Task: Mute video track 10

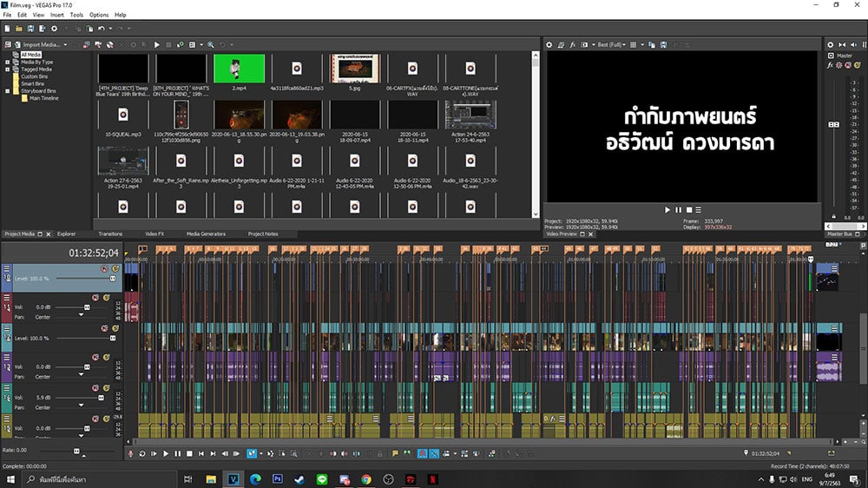Action: point(104,268)
